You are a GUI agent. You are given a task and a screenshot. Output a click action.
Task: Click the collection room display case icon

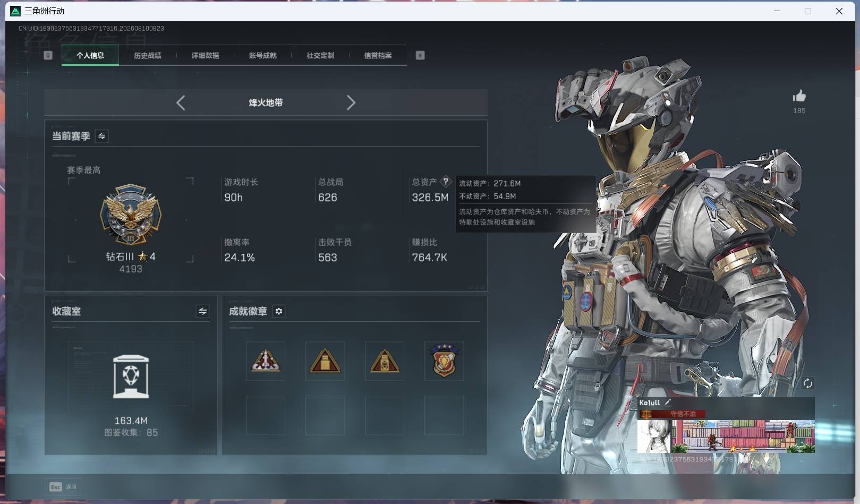click(x=131, y=377)
